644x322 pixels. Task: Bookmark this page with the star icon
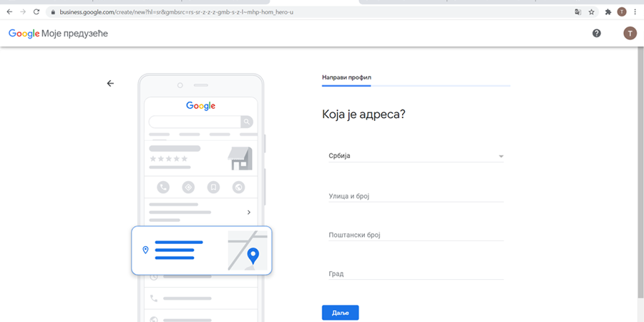coord(592,12)
